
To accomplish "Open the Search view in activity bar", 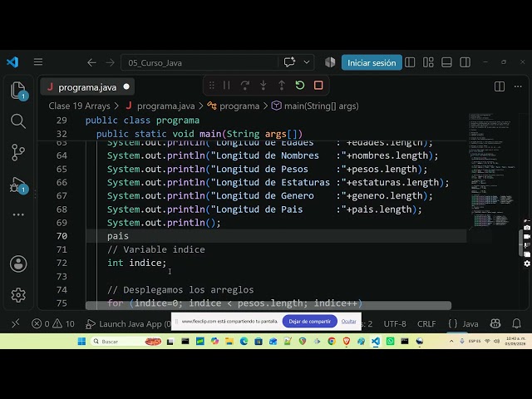I will 18,121.
